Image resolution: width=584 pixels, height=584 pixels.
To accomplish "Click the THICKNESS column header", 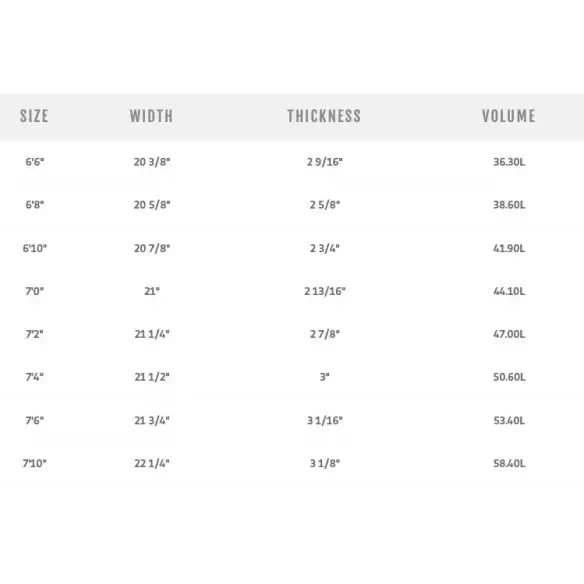I will (x=324, y=116).
